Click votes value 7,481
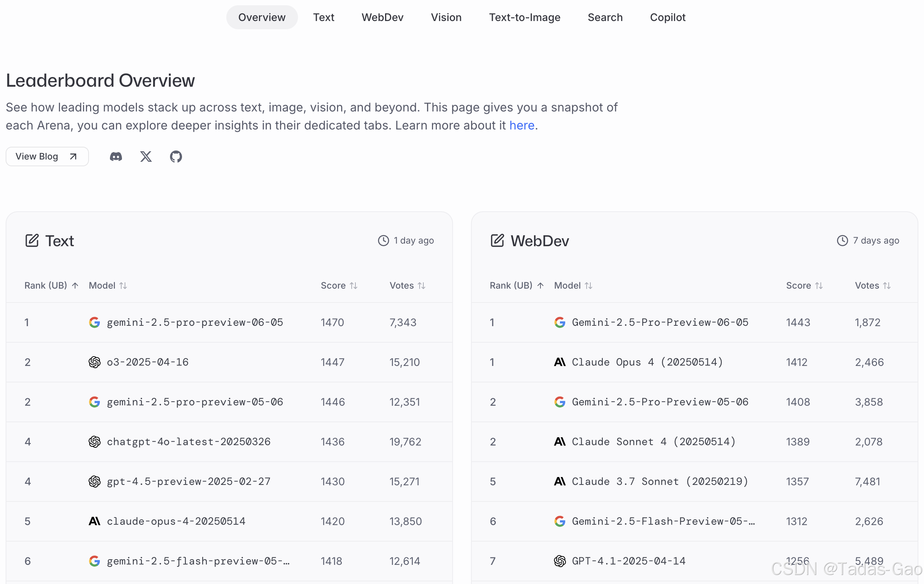This screenshot has height=584, width=924. 867,482
